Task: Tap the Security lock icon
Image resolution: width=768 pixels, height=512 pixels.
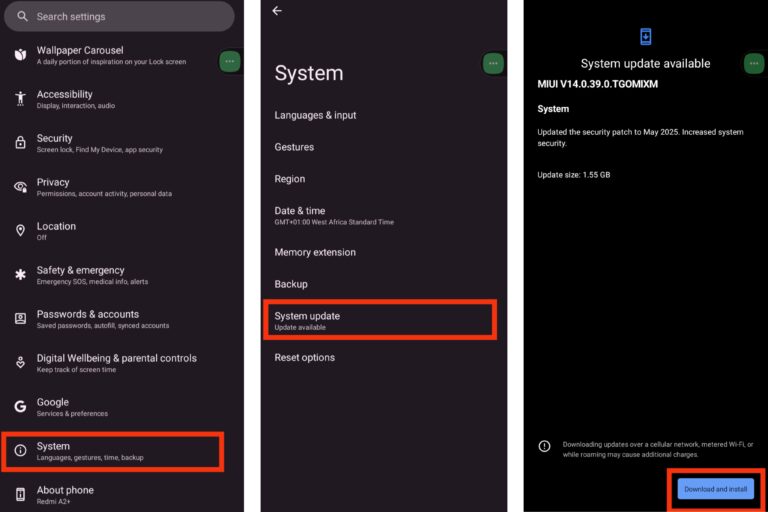Action: 20,143
